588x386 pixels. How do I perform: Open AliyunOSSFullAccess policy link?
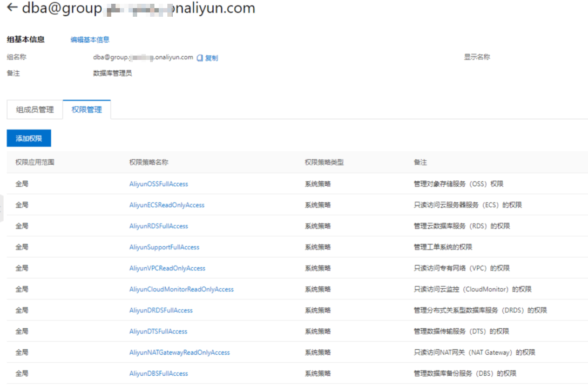(x=159, y=184)
